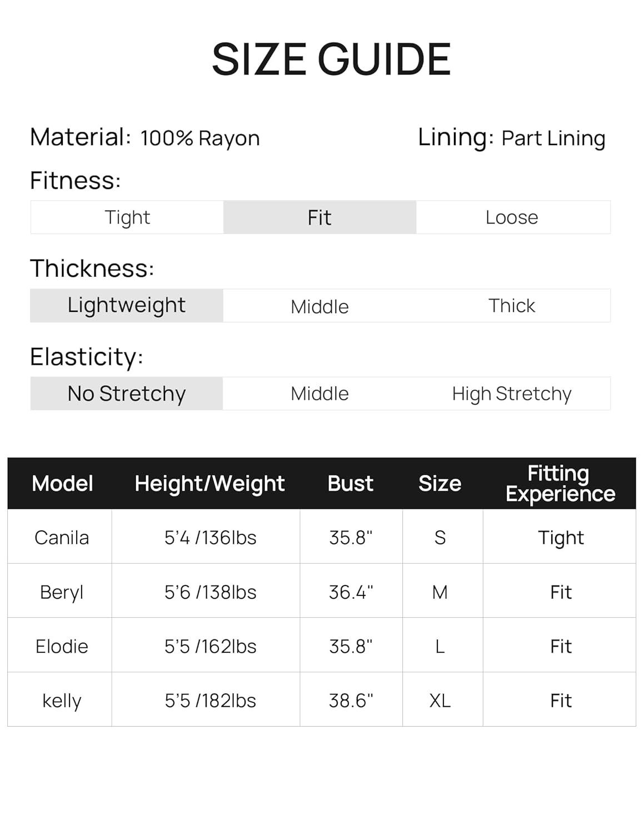Select the Tight fitness option
This screenshot has width=644, height=834.
pyautogui.click(x=127, y=217)
